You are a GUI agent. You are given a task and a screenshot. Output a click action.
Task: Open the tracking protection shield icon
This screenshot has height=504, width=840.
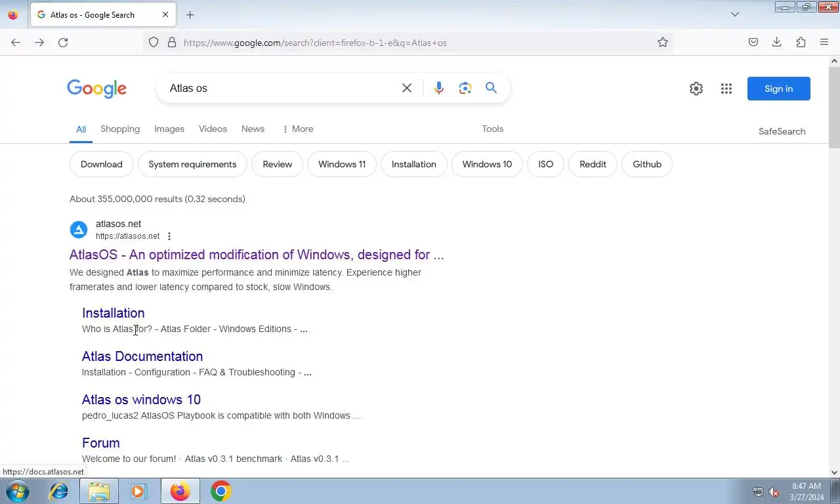tap(154, 43)
